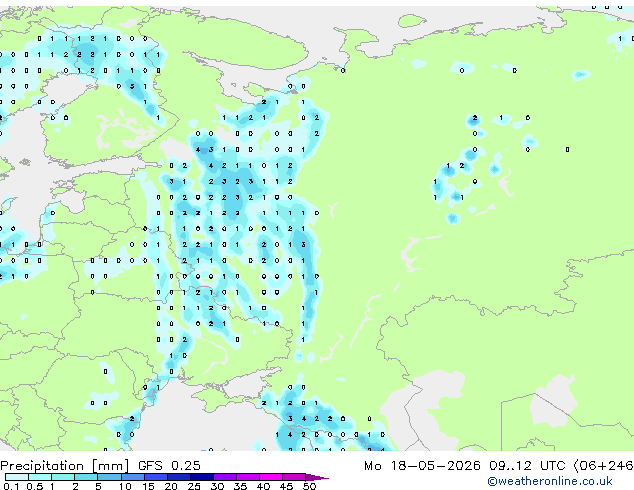The image size is (634, 490).
Task: Click the legend value label "15"
Action: tap(148, 486)
